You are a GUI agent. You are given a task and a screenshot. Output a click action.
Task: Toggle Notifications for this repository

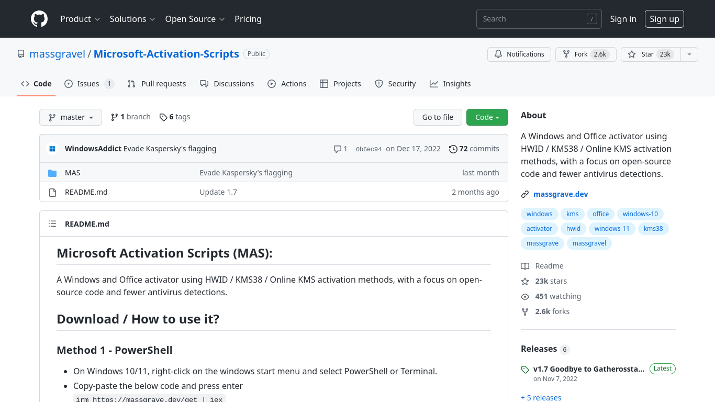tap(519, 54)
